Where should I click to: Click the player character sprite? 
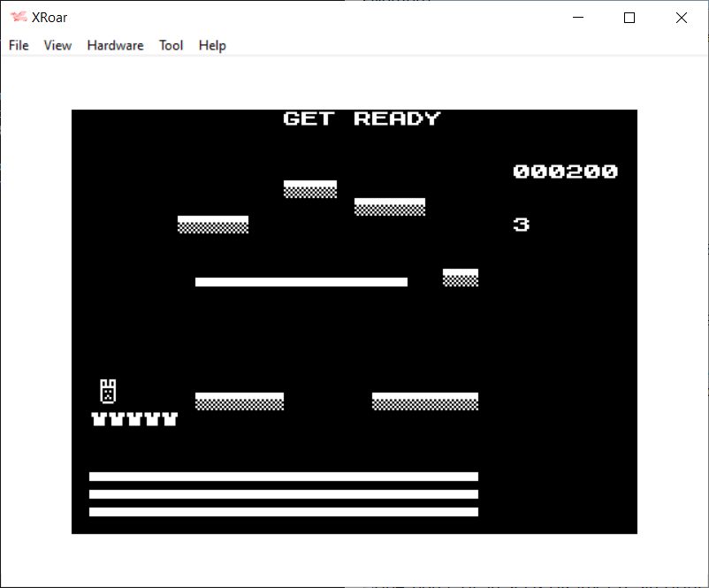108,391
